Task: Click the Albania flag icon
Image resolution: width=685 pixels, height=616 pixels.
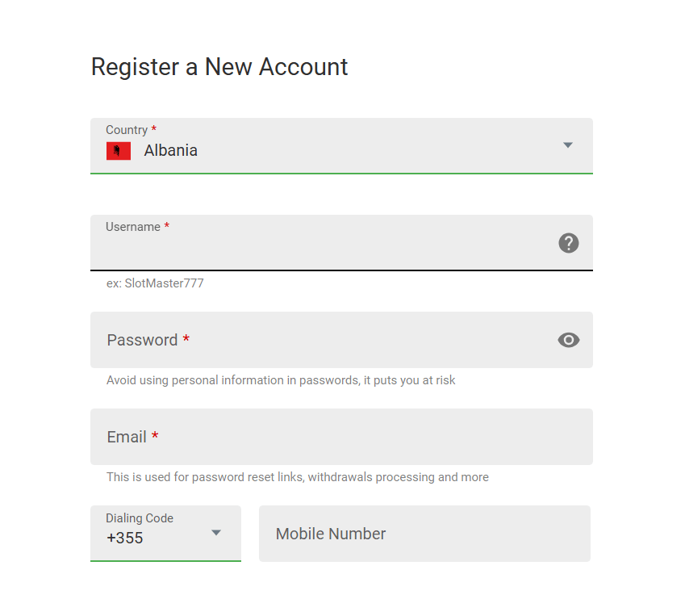Action: 119,151
